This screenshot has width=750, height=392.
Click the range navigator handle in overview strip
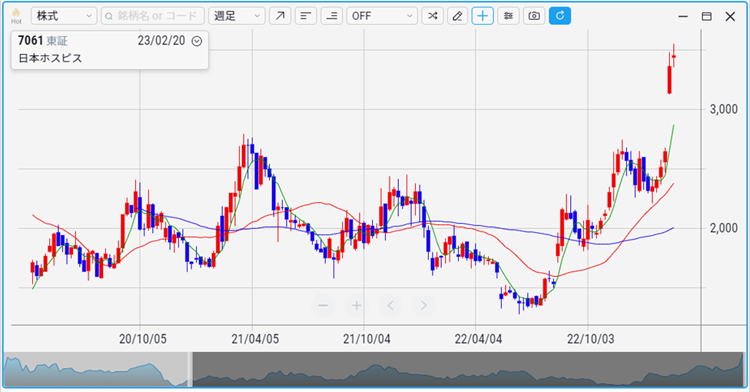(190, 370)
